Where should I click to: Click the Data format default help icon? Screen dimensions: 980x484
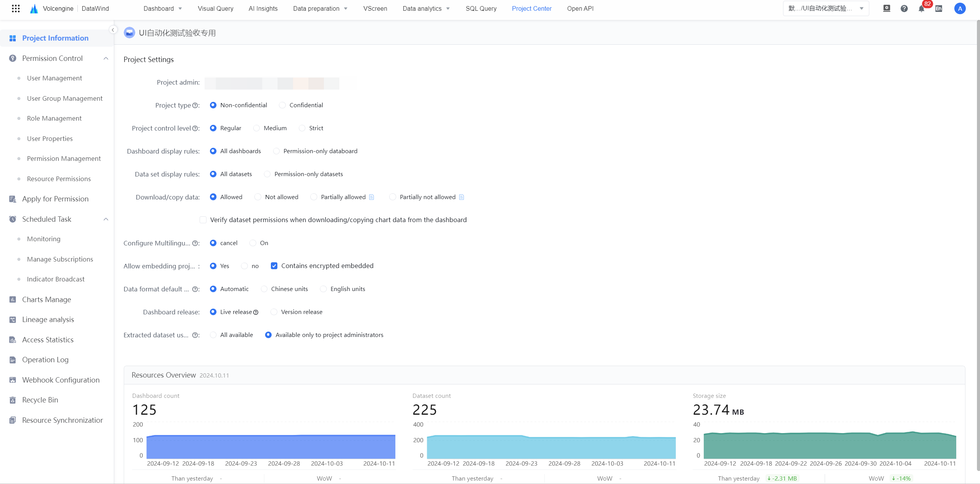[195, 289]
